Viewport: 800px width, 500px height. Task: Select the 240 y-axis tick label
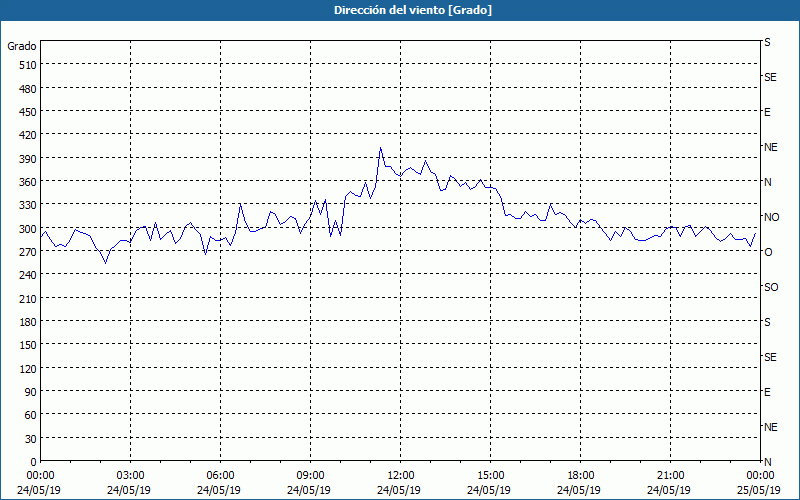(x=29, y=276)
